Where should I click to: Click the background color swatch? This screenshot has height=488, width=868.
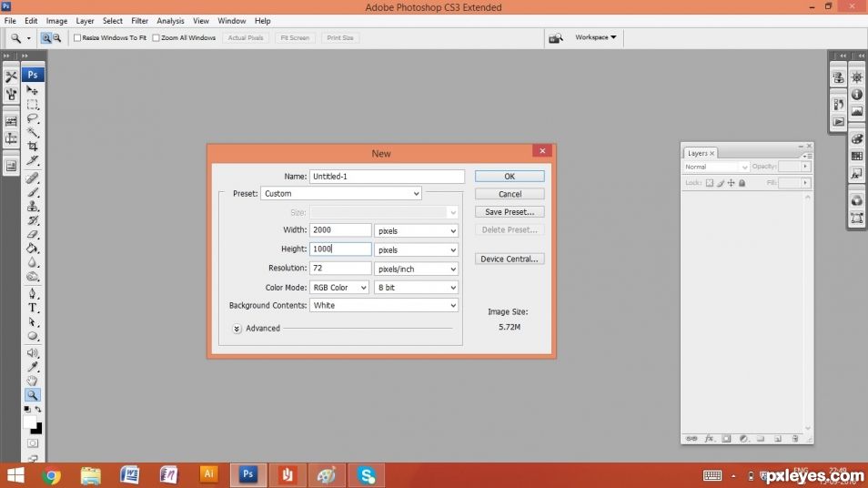[x=37, y=430]
